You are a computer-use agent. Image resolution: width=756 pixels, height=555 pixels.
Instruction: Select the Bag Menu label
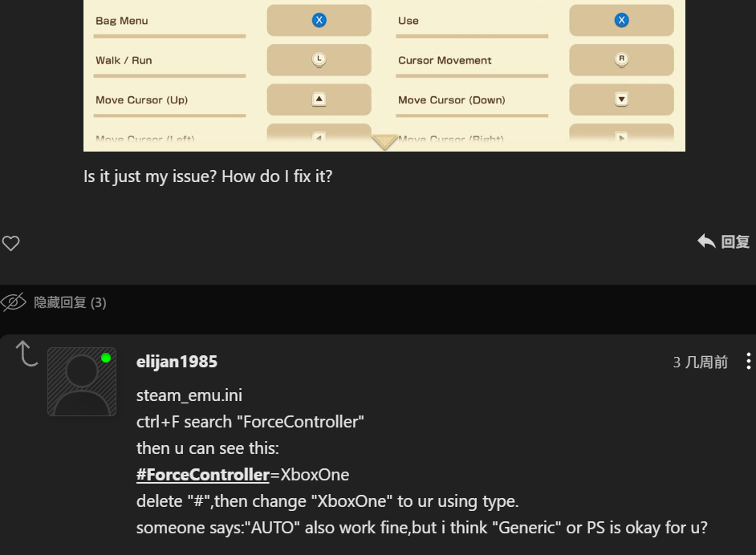pyautogui.click(x=122, y=21)
